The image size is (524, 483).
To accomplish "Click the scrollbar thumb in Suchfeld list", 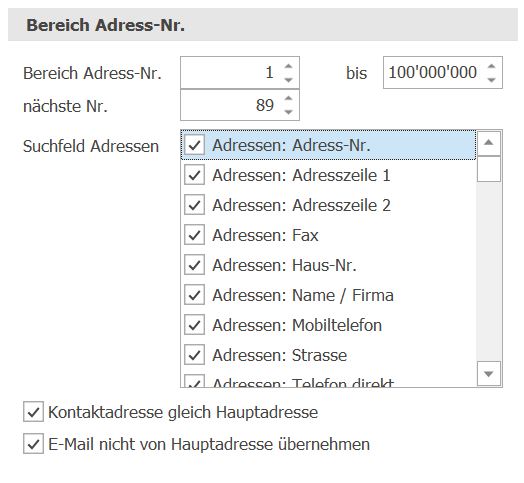I will click(x=489, y=169).
